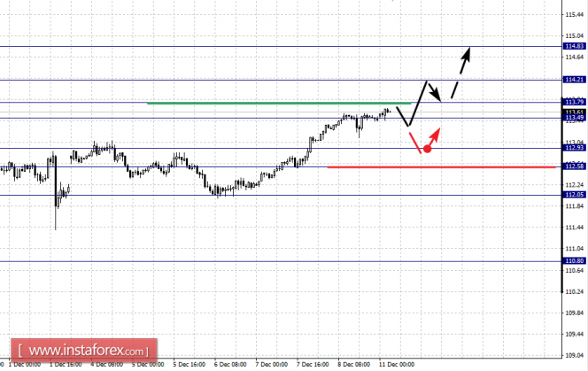Image resolution: width=588 pixels, height=371 pixels.
Task: Click the 114.21 price level label
Action: [574, 80]
